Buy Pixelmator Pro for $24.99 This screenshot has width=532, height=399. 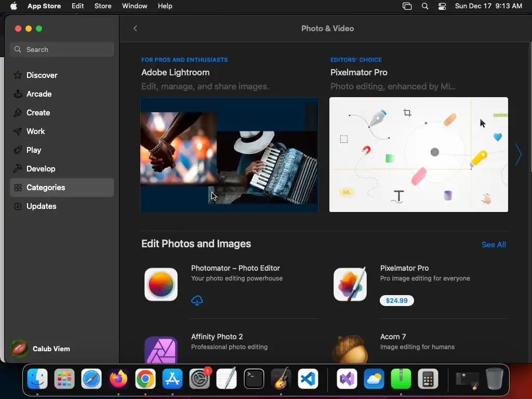tap(396, 301)
